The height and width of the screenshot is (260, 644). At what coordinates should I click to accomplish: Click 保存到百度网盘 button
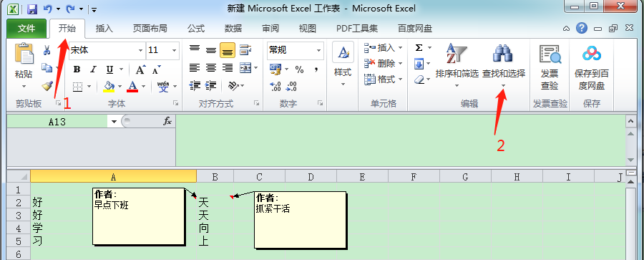tap(592, 68)
